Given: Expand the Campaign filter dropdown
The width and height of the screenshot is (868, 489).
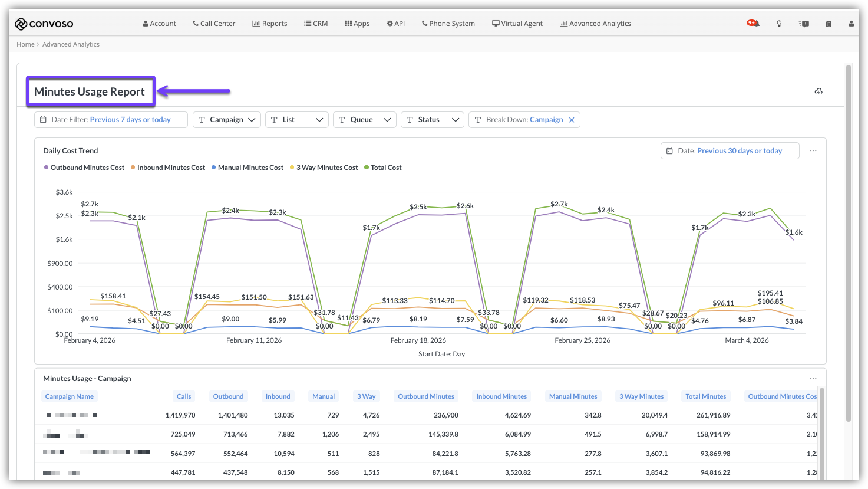Looking at the screenshot, I should pyautogui.click(x=227, y=120).
